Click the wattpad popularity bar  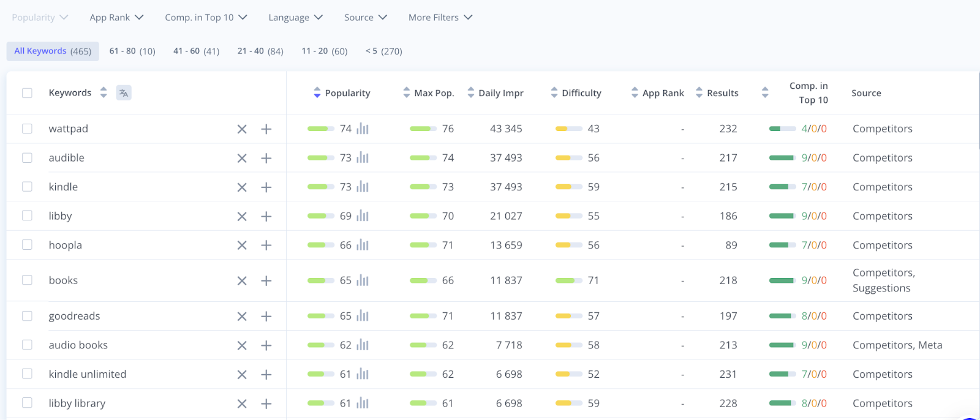(x=321, y=129)
